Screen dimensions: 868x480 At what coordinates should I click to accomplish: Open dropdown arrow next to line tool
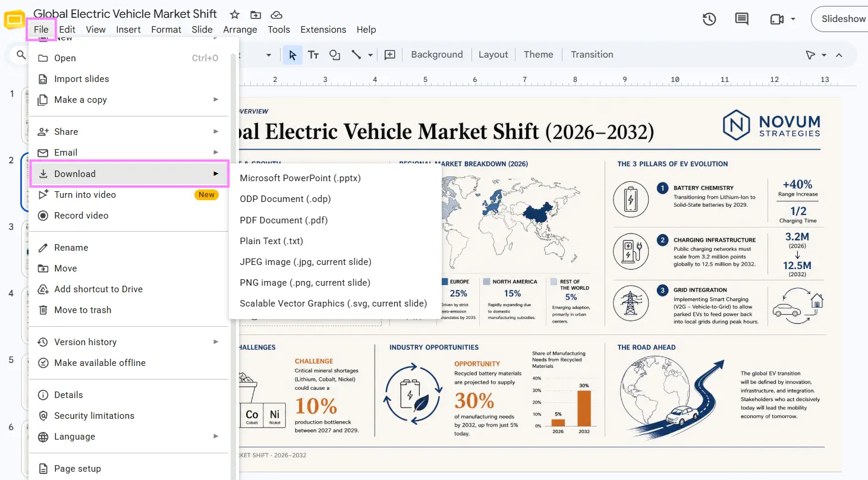[370, 55]
